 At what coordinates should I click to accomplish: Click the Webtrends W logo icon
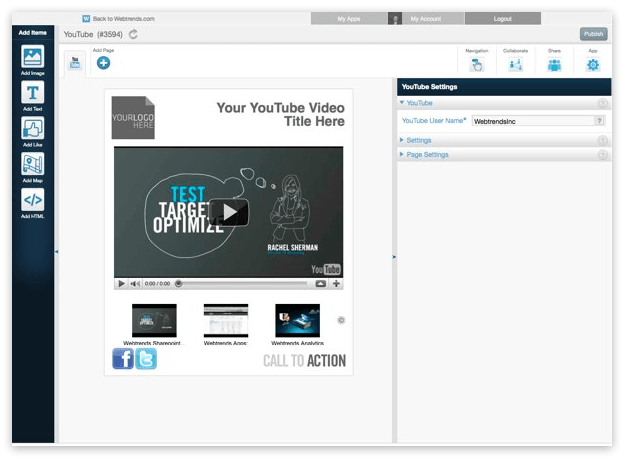(x=86, y=19)
